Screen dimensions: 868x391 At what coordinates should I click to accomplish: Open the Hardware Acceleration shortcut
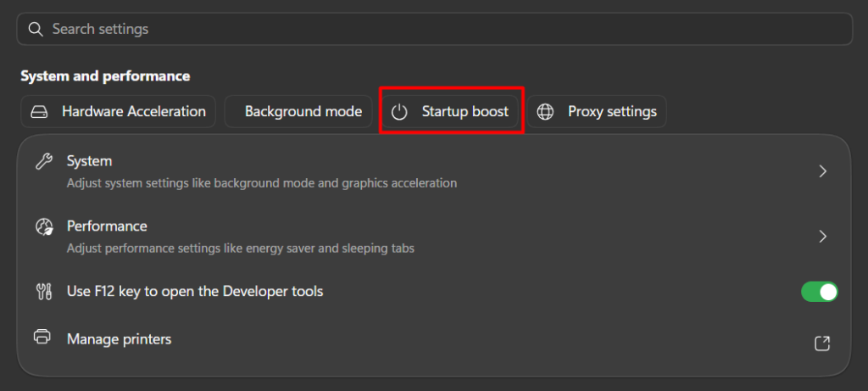(x=119, y=111)
